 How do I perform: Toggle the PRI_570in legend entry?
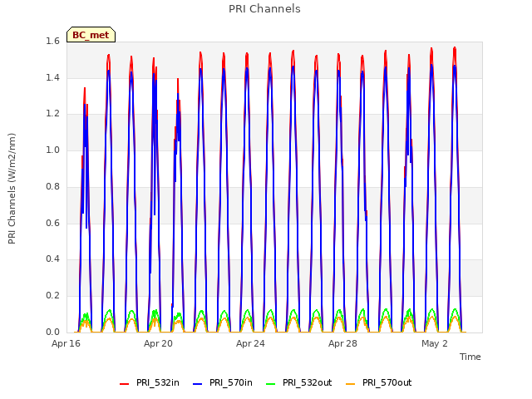223,382
